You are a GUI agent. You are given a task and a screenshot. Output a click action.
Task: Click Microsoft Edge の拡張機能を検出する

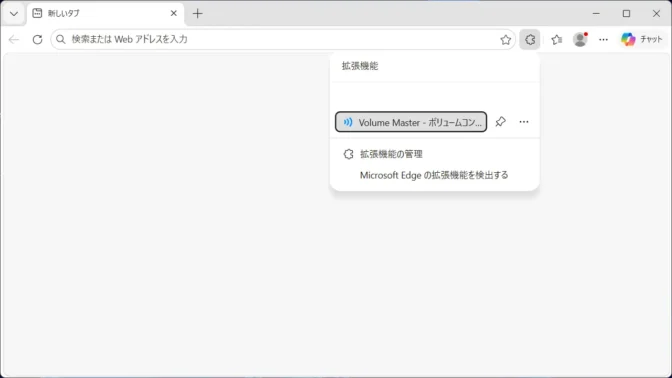point(434,175)
